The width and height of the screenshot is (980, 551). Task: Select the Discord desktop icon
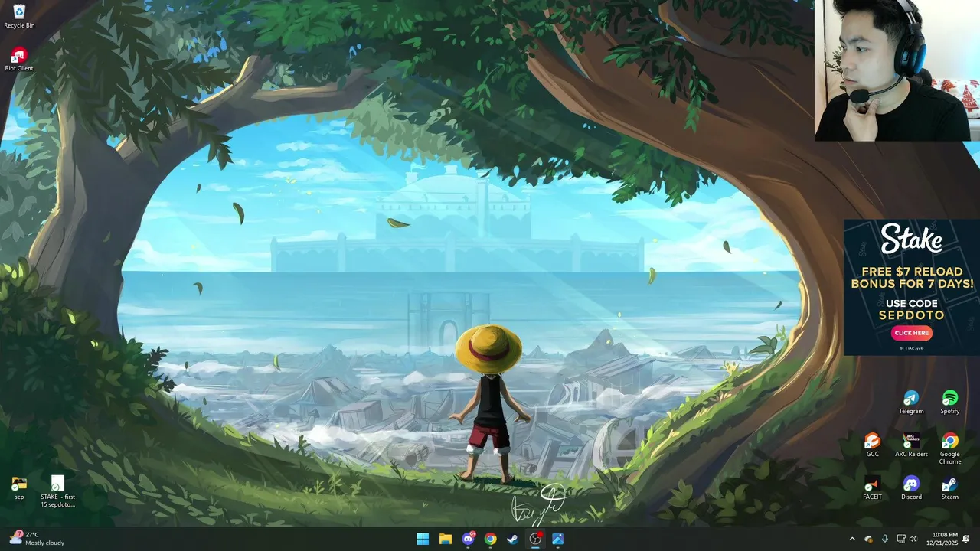point(911,487)
